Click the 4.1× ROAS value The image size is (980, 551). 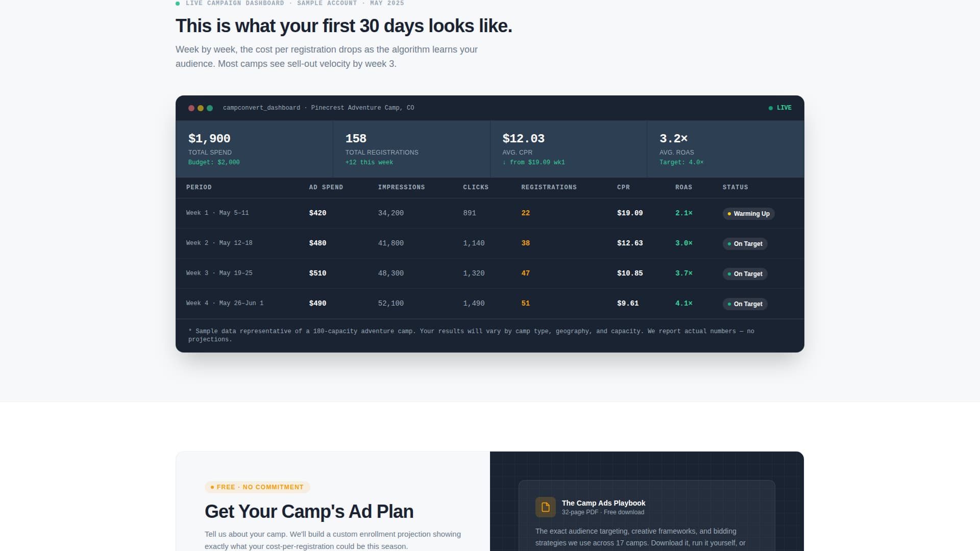[684, 304]
